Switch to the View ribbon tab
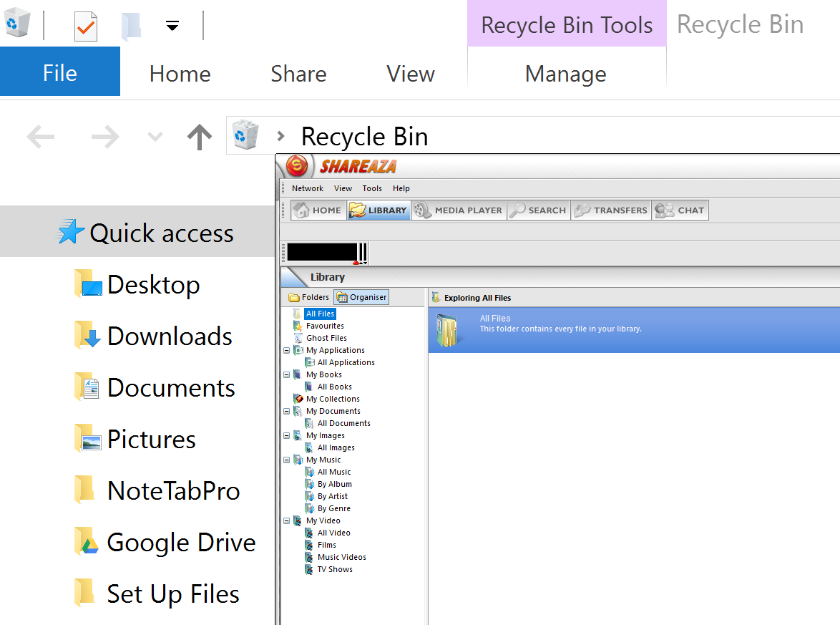 [411, 74]
